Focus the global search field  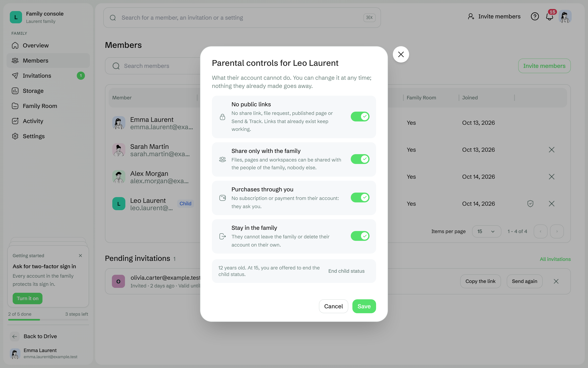pos(242,18)
